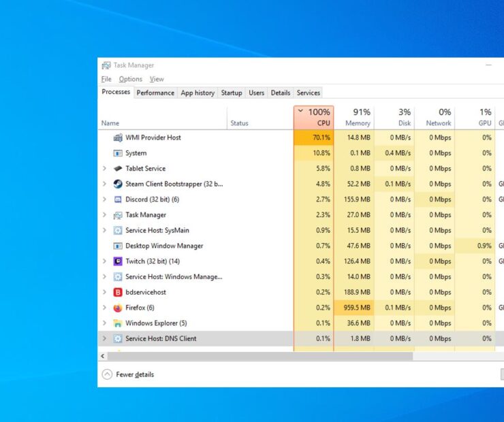
Task: Open the View menu
Action: 157,79
